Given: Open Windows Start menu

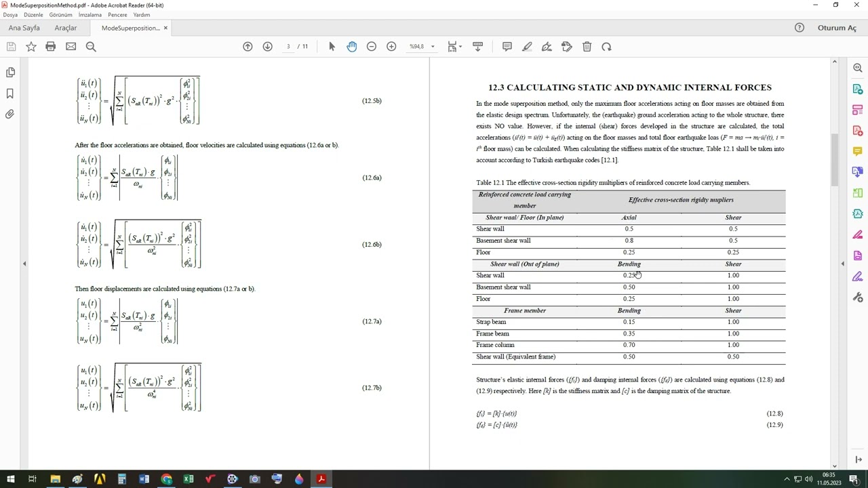Looking at the screenshot, I should [10, 479].
